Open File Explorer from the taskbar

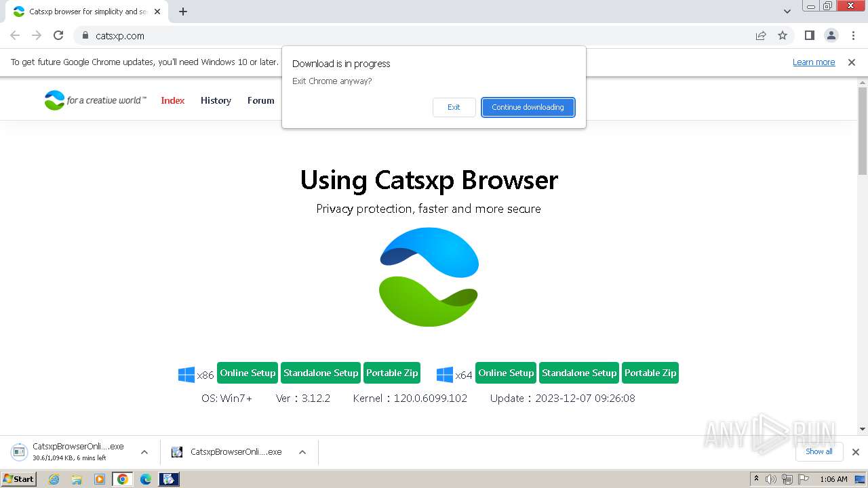pos(77,479)
